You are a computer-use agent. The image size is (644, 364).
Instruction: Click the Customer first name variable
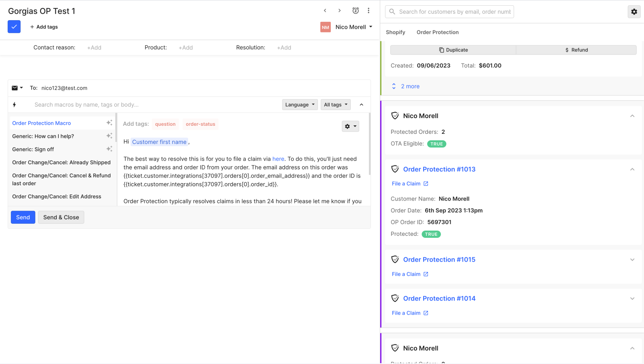[159, 142]
